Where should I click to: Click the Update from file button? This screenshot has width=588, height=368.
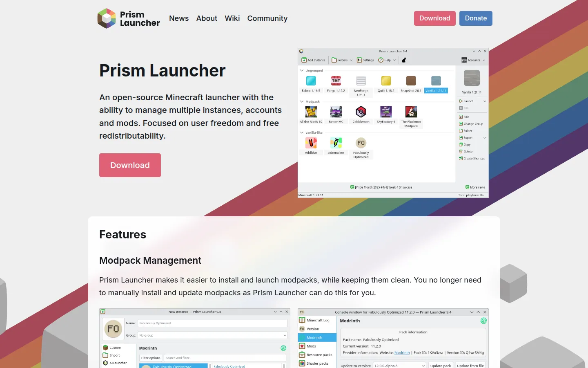tap(470, 366)
